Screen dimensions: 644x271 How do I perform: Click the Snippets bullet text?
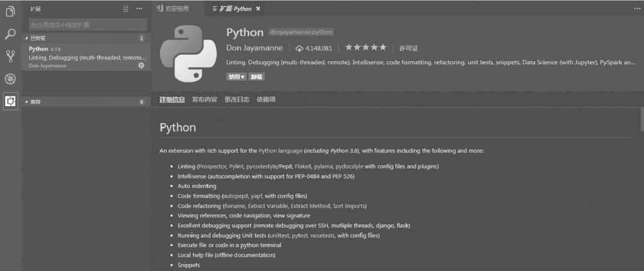point(189,265)
